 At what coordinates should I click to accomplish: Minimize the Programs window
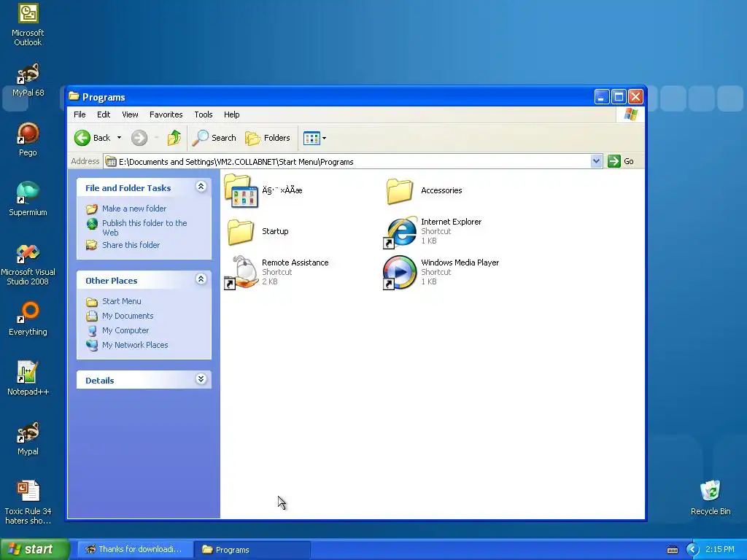pyautogui.click(x=602, y=97)
